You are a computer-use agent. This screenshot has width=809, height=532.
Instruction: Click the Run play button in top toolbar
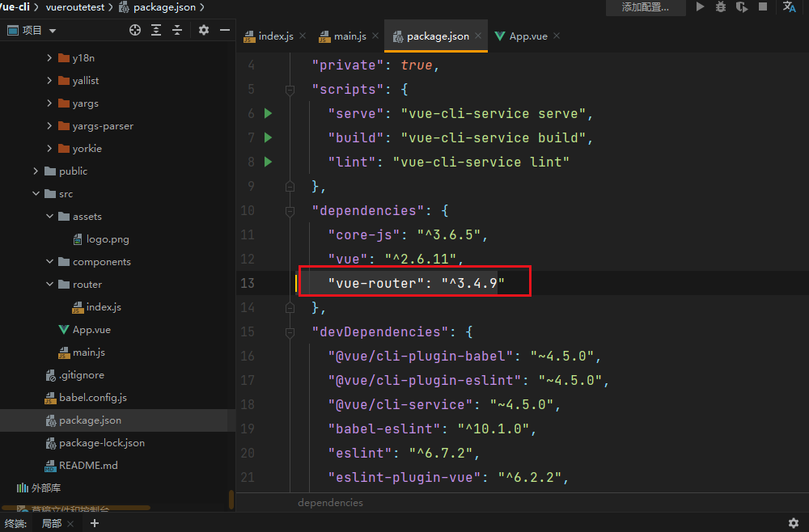pyautogui.click(x=700, y=6)
